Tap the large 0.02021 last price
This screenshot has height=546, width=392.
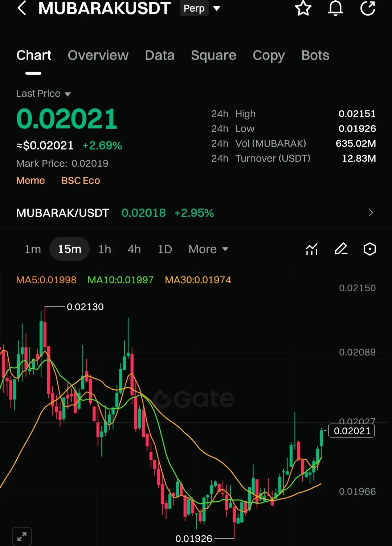67,119
